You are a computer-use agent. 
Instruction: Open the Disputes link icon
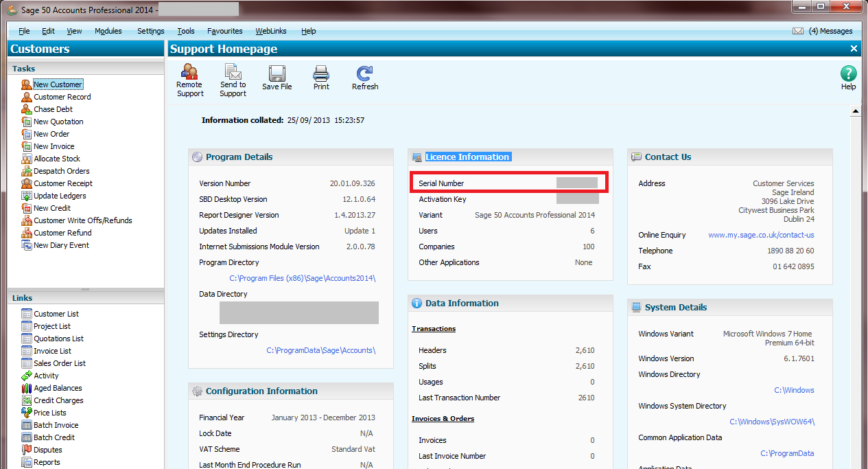tap(27, 450)
